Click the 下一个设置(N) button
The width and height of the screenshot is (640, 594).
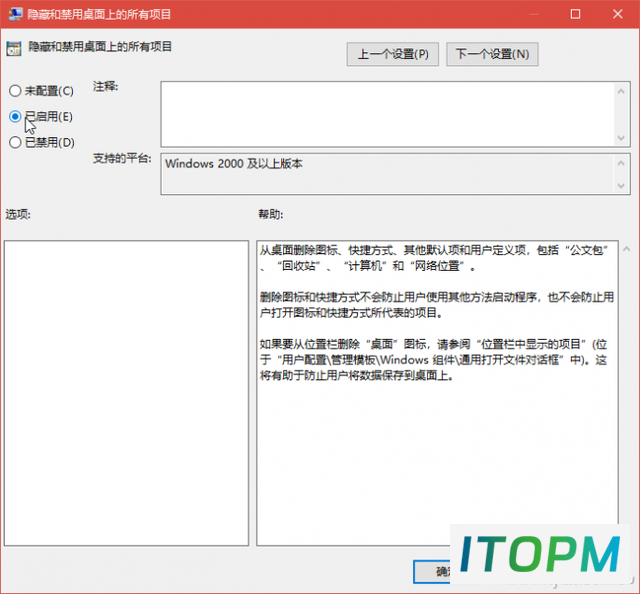point(492,54)
